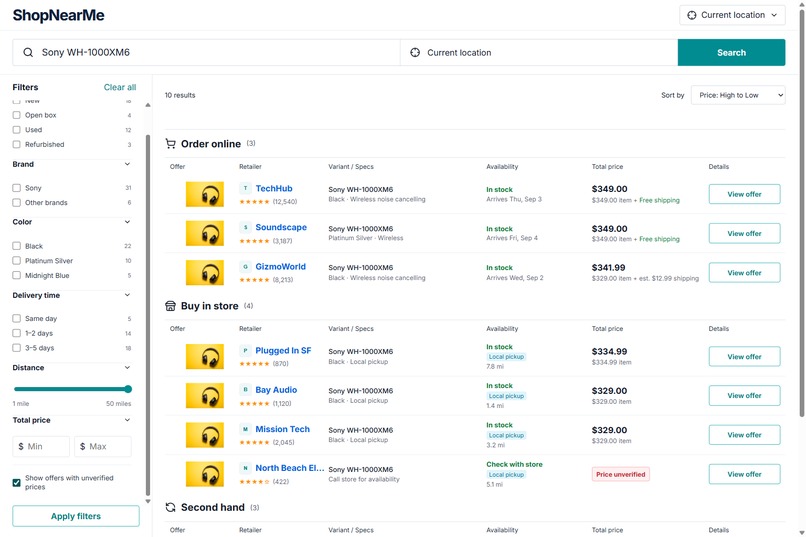Click the distance slider handle
The image size is (806, 537).
(x=128, y=389)
